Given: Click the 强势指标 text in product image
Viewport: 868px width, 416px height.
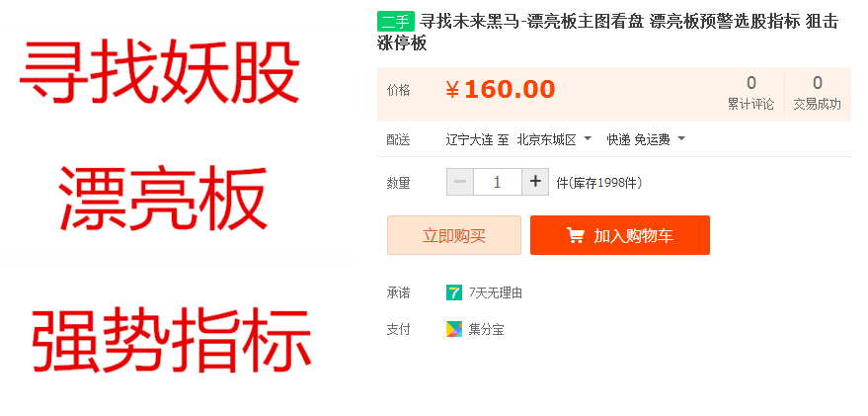Looking at the screenshot, I should point(171,341).
